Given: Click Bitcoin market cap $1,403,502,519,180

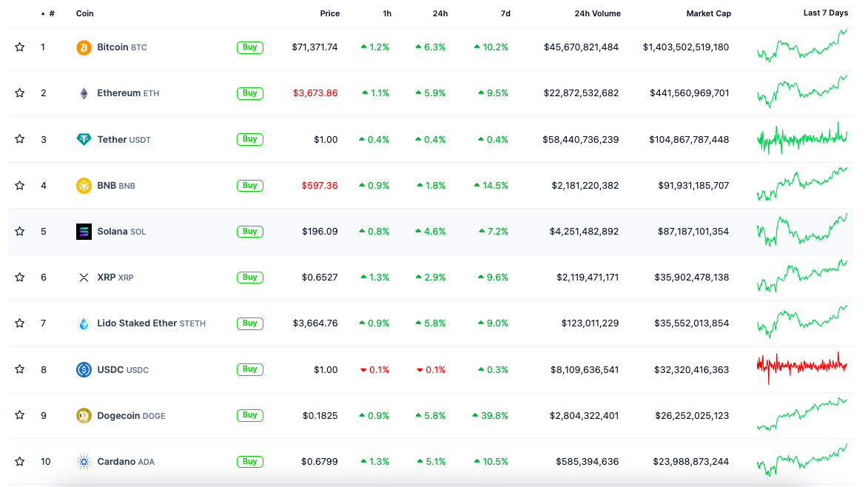Looking at the screenshot, I should (685, 47).
